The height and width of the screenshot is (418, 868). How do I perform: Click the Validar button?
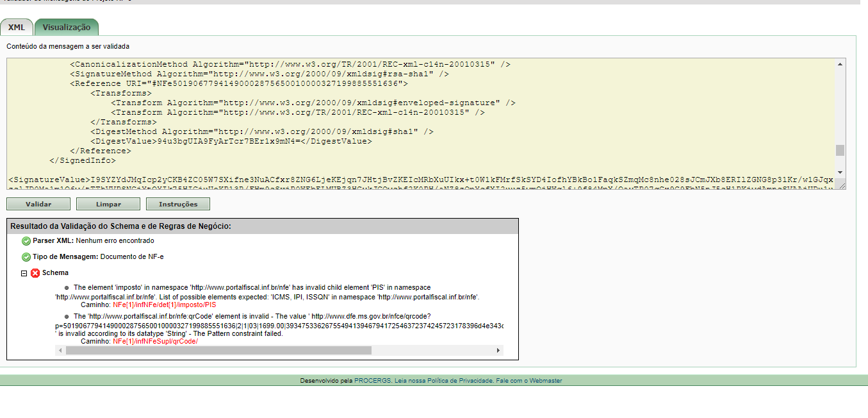38,204
